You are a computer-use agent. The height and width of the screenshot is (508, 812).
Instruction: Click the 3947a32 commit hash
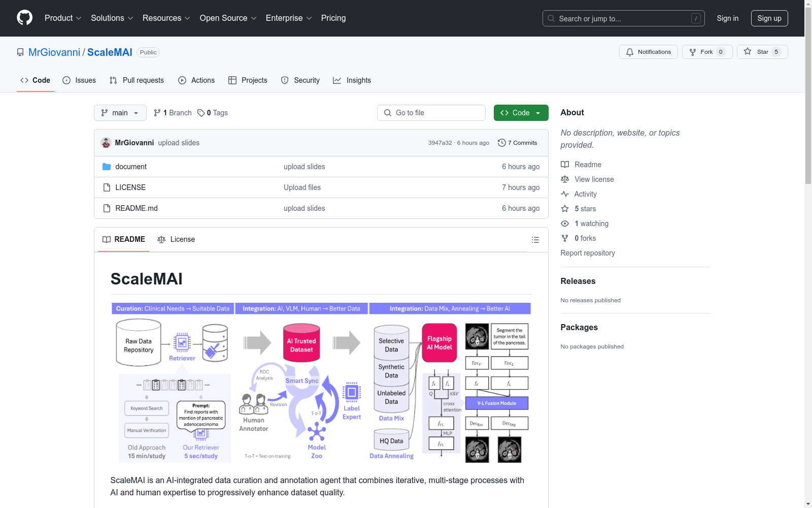pyautogui.click(x=440, y=143)
